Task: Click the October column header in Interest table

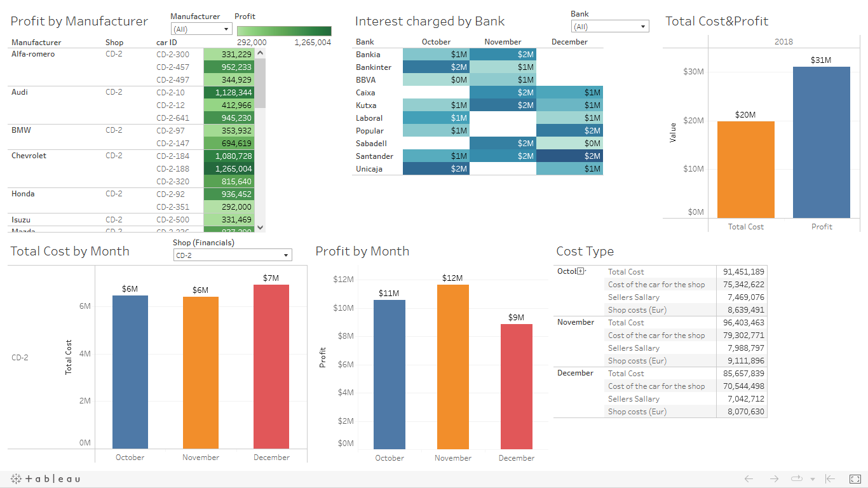Action: click(436, 42)
